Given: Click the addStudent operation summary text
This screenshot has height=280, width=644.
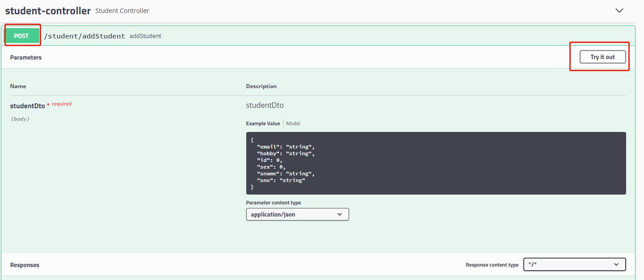Looking at the screenshot, I should [x=145, y=36].
